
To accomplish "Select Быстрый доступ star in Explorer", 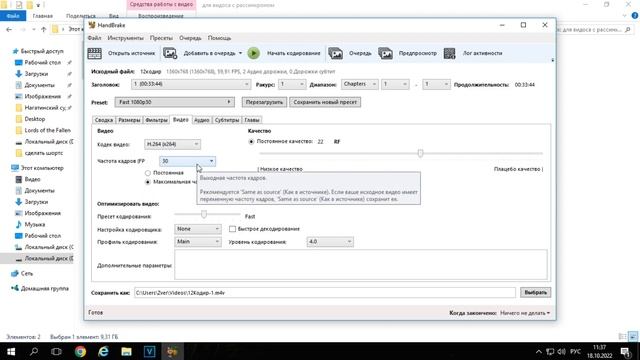I will tap(16, 51).
